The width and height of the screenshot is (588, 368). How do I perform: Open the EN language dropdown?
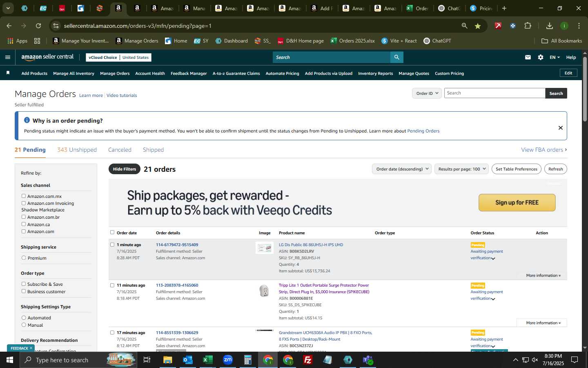pyautogui.click(x=555, y=57)
